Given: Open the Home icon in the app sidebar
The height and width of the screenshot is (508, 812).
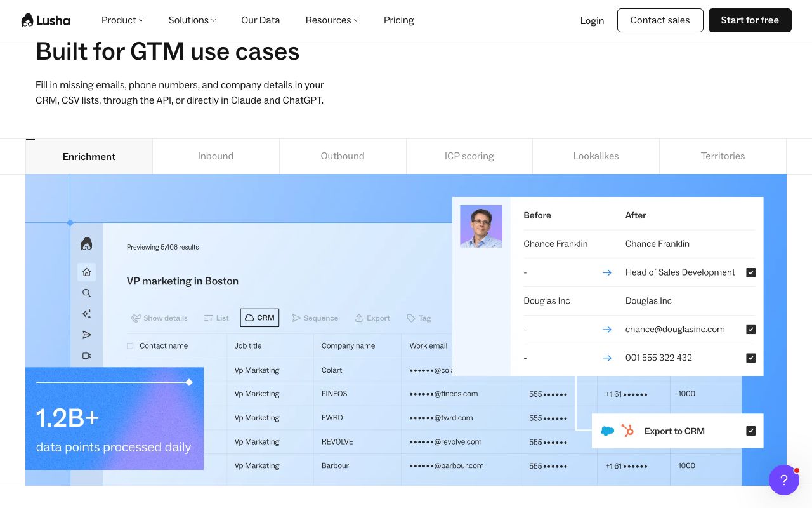Looking at the screenshot, I should (87, 272).
